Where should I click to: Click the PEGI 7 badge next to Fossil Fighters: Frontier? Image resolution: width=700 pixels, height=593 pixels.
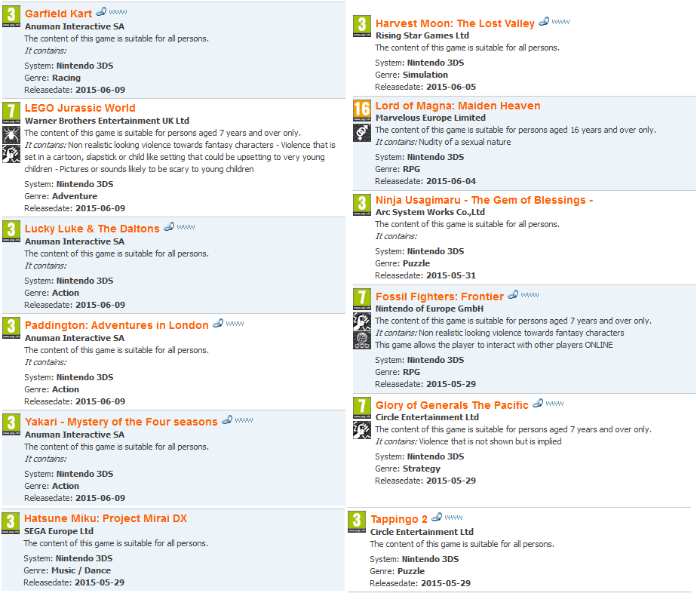pyautogui.click(x=362, y=300)
